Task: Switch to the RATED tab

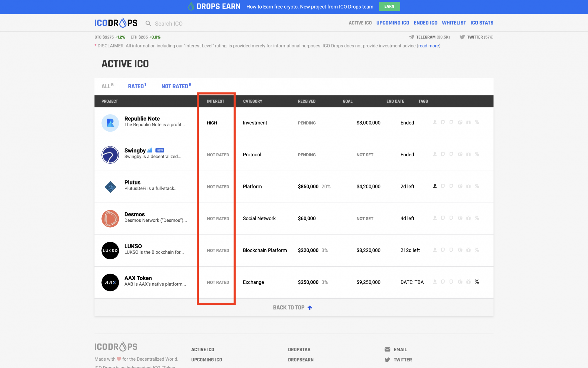Action: [x=137, y=86]
